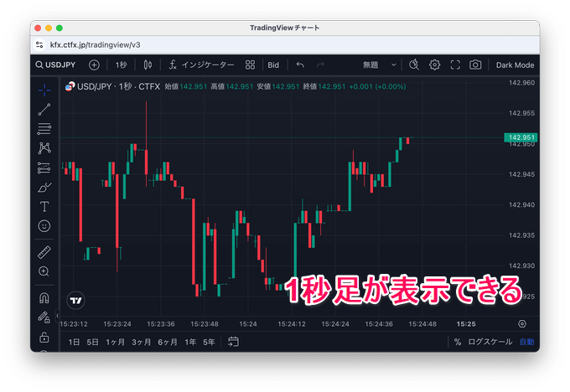Click the TradingView logo on chart
The image size is (570, 392).
pyautogui.click(x=76, y=301)
